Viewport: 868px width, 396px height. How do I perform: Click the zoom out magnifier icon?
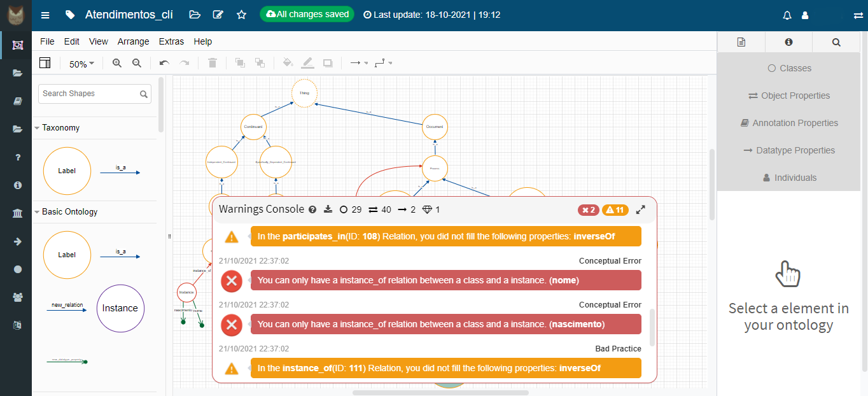tap(137, 63)
